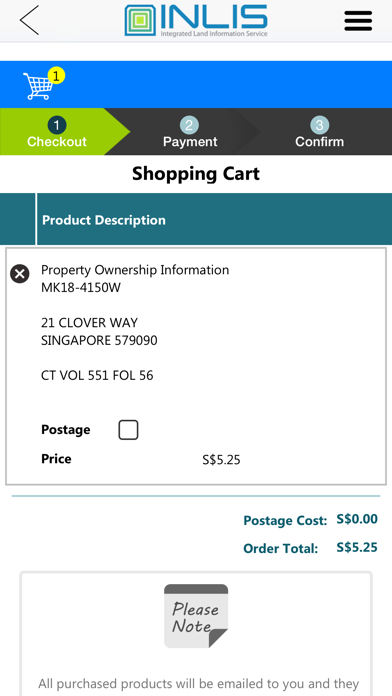The image size is (392, 696).
Task: Click the MK18-4150W lot number
Action: point(81,288)
